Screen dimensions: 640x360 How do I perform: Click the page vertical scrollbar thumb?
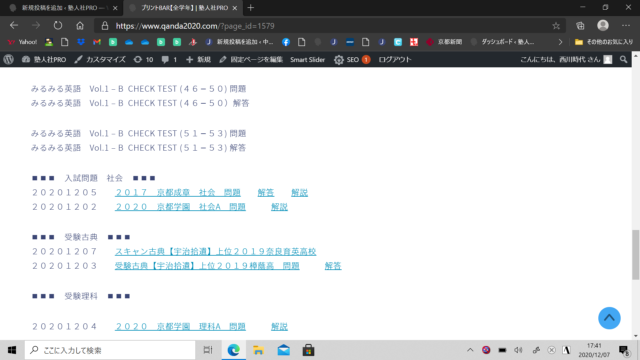pos(636,255)
